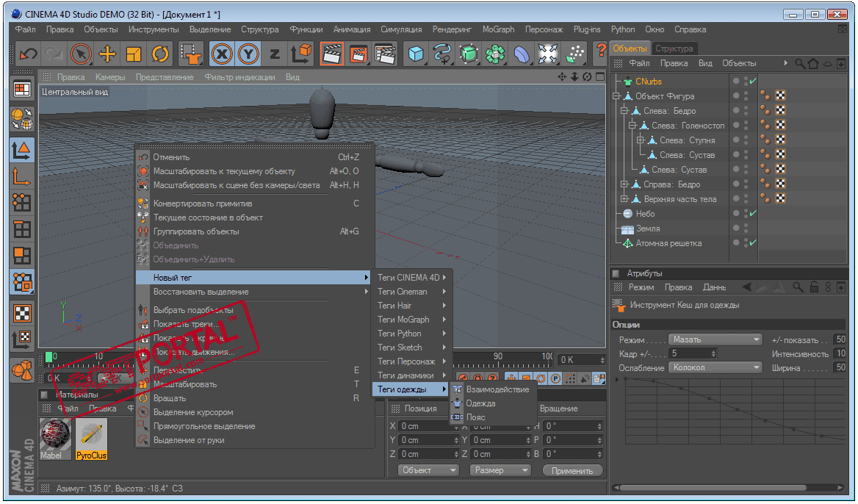Click the attributes panel horizontal scrollbar
The width and height of the screenshot is (858, 504).
click(x=713, y=488)
